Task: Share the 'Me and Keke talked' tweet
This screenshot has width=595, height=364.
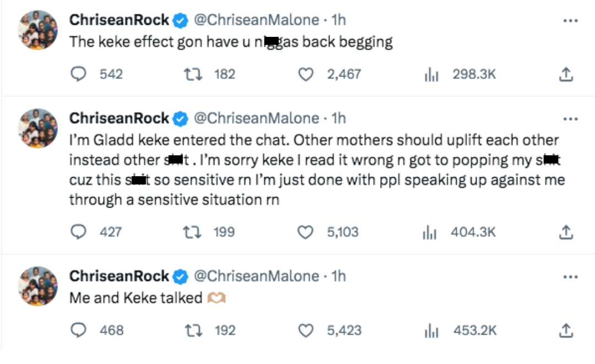Action: pos(566,330)
